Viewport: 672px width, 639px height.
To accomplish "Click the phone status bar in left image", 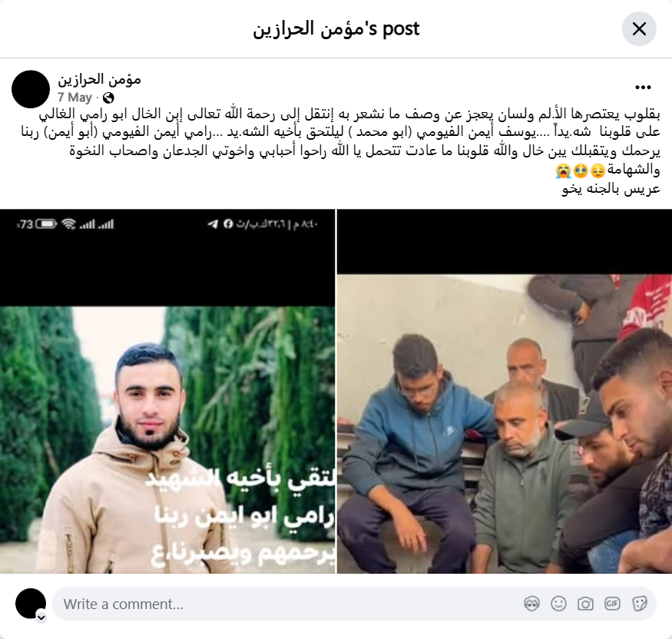I will (167, 223).
